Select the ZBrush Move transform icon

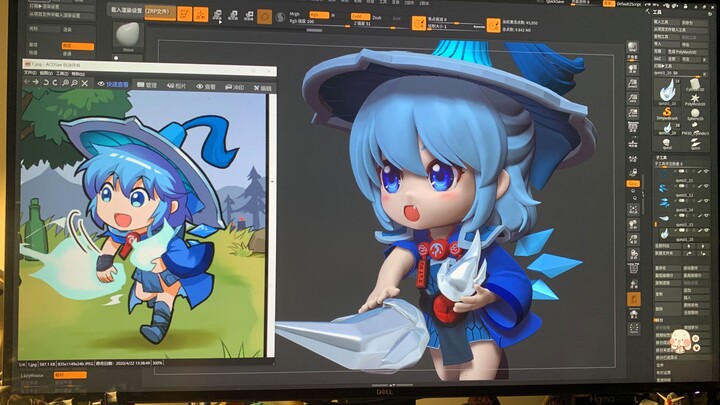(x=217, y=15)
